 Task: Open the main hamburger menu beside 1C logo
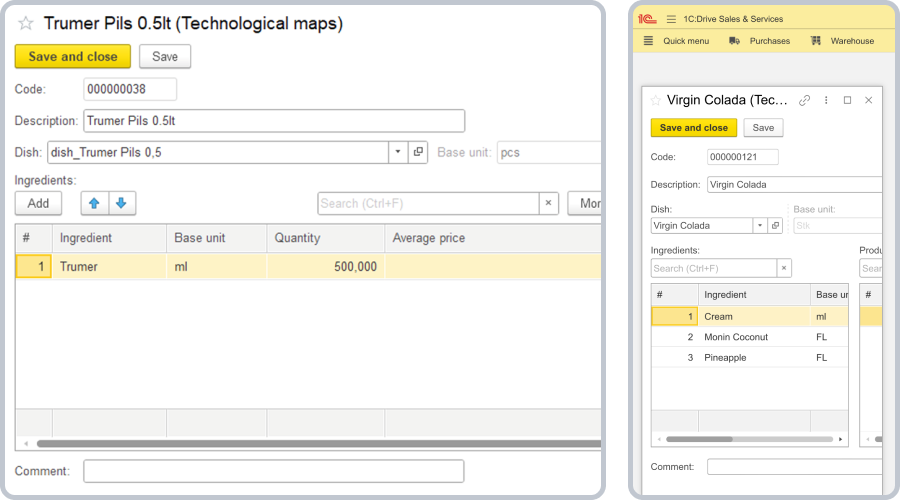click(x=671, y=19)
